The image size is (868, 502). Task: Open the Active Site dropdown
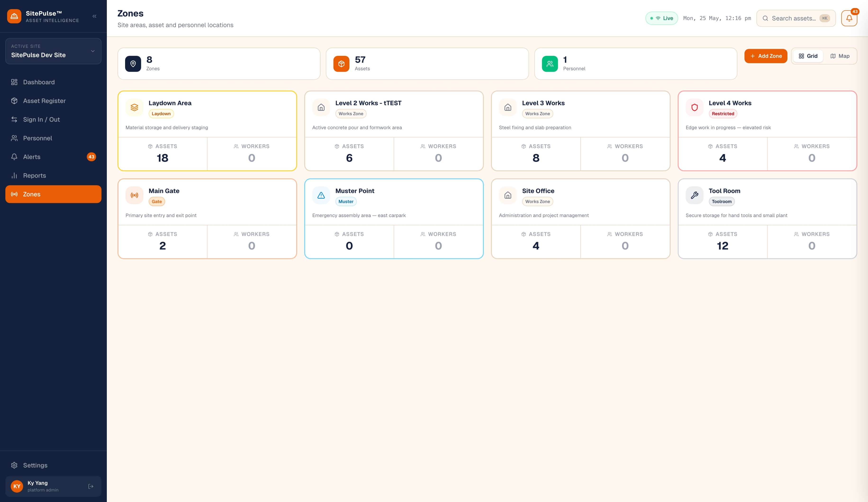[53, 51]
